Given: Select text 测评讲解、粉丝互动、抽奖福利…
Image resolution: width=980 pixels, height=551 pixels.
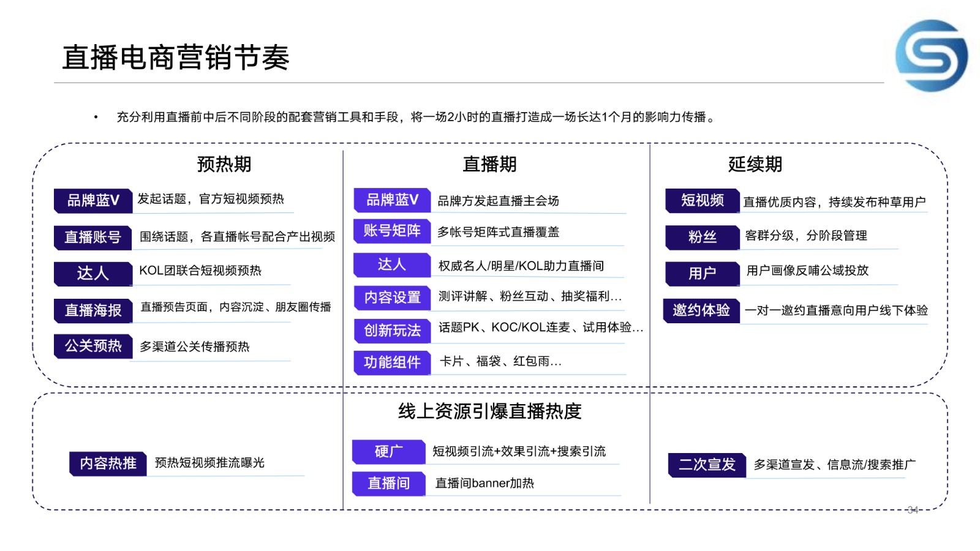Looking at the screenshot, I should [530, 296].
